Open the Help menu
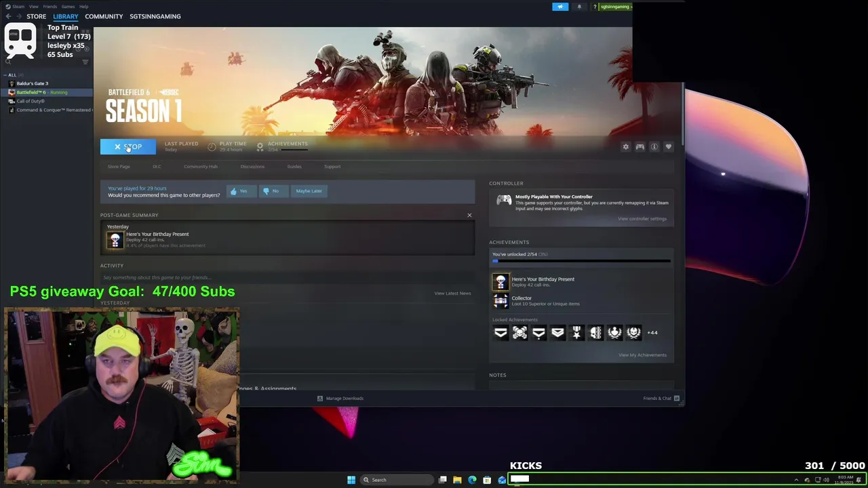 83,7
